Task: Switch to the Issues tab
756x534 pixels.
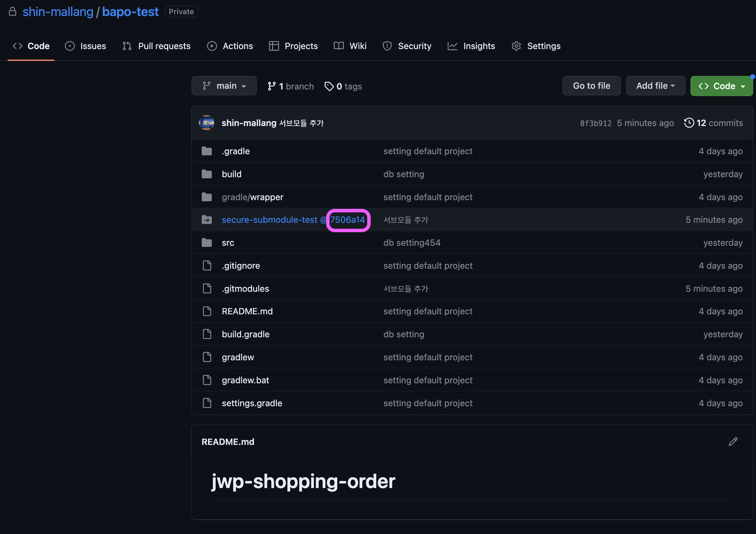Action: [x=86, y=46]
